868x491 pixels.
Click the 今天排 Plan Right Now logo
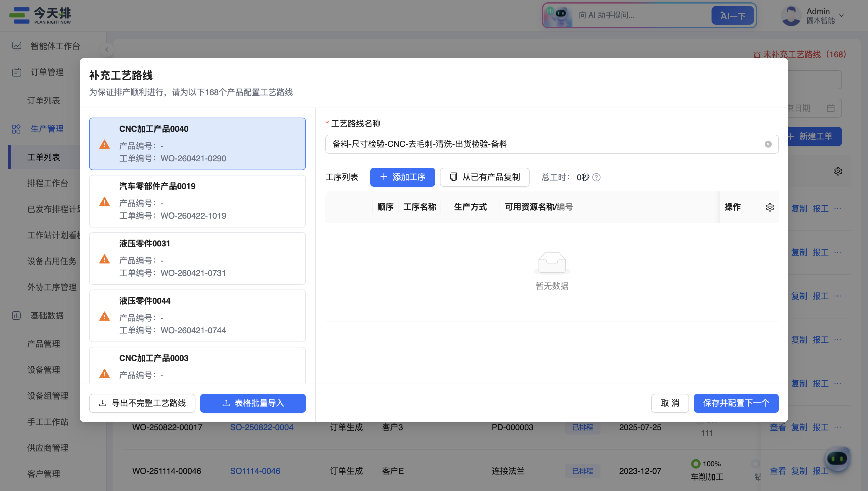pos(40,16)
